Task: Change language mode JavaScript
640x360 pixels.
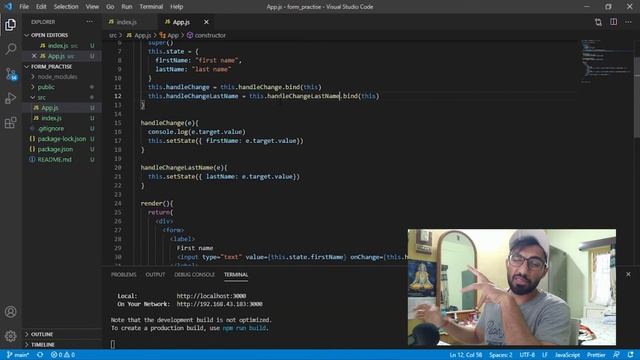Action: click(567, 355)
